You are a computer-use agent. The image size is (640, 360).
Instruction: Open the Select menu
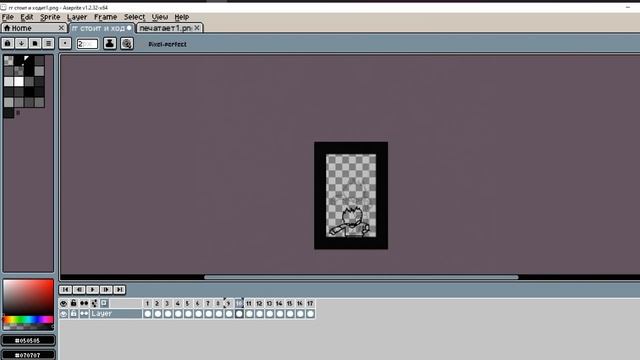[134, 17]
